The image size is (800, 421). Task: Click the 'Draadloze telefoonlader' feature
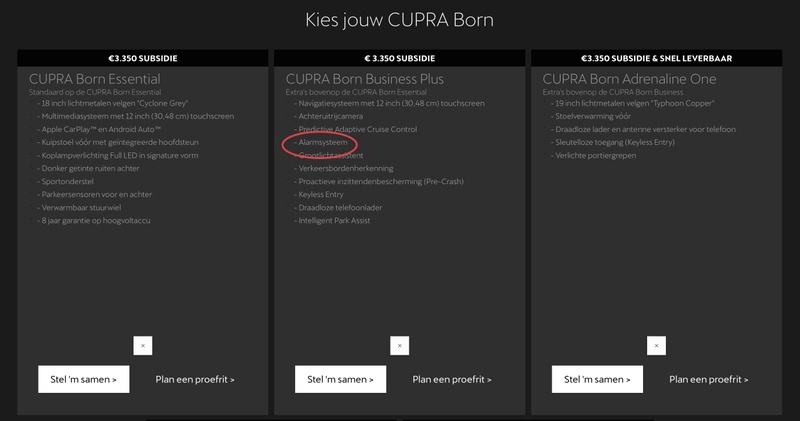click(340, 208)
